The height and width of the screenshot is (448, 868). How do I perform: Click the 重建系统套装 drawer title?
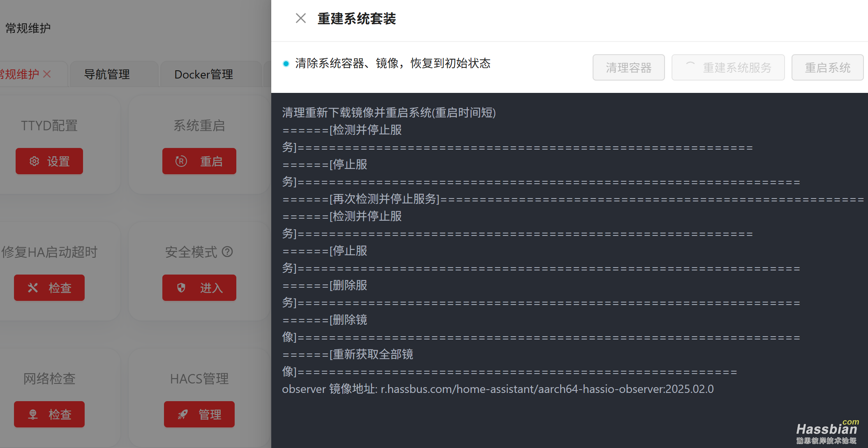coord(356,18)
